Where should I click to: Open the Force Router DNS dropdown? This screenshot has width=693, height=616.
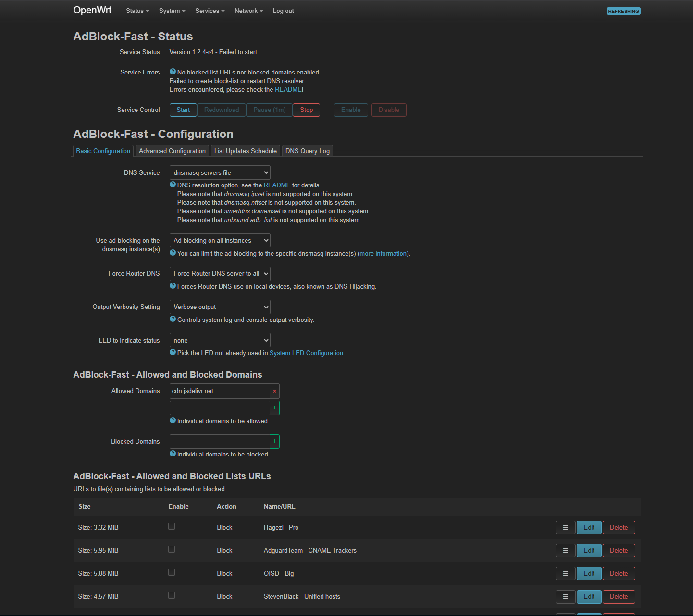[220, 274]
